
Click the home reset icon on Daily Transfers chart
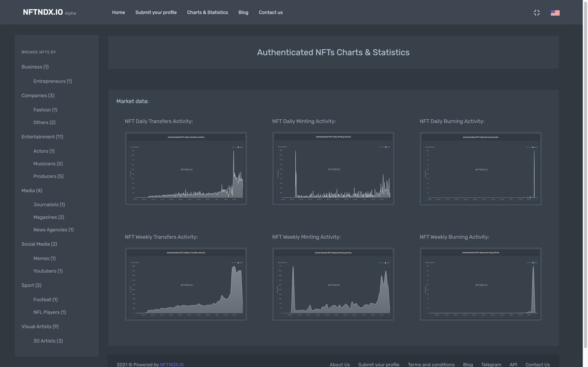[240, 147]
